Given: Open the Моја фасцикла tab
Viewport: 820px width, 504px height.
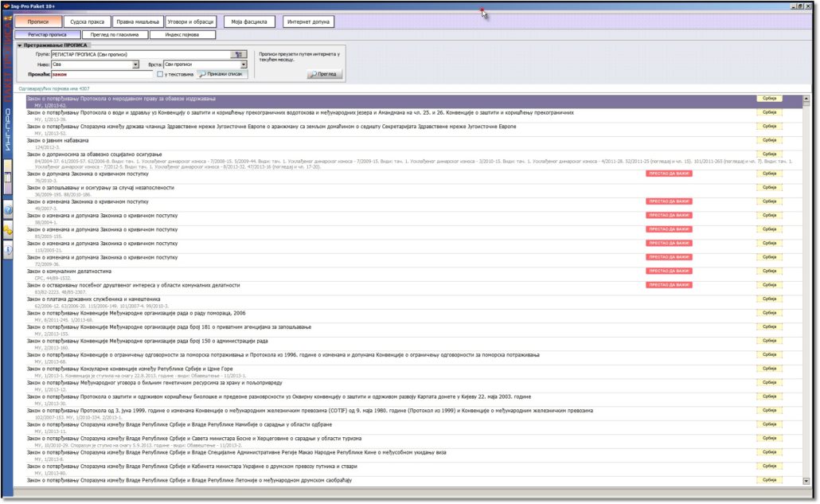Looking at the screenshot, I should click(249, 22).
